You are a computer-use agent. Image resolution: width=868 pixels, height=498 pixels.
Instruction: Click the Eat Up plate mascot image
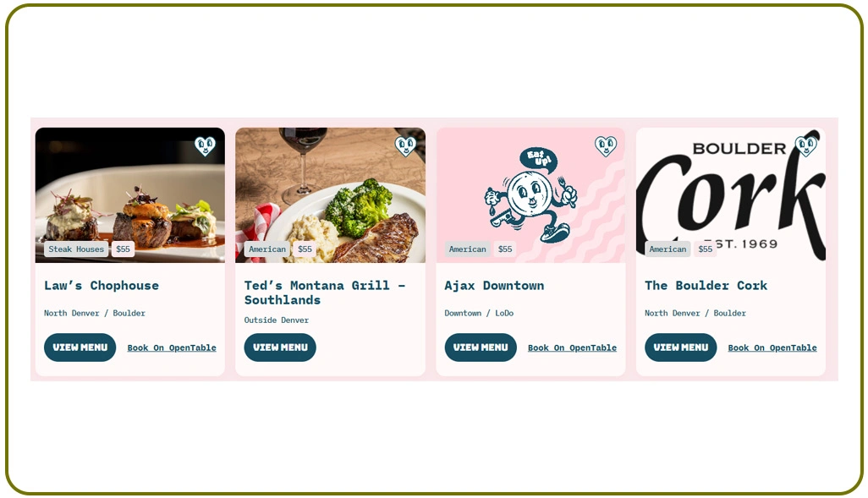click(x=531, y=195)
